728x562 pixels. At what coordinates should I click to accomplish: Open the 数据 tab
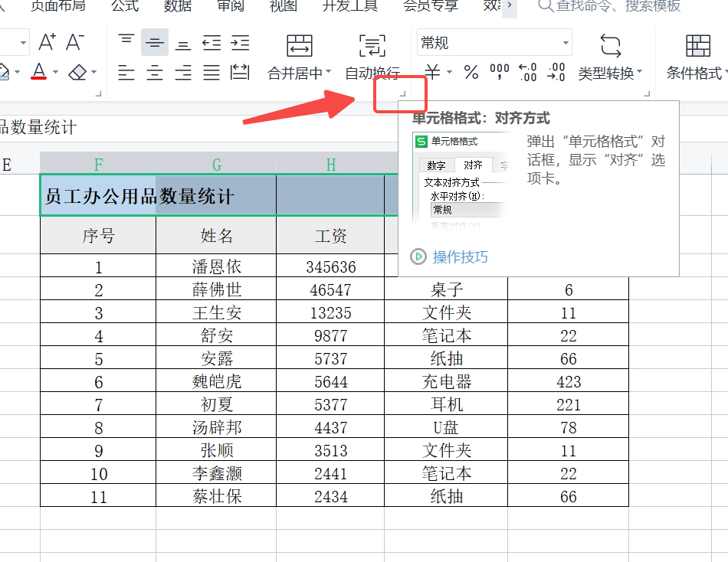click(178, 6)
